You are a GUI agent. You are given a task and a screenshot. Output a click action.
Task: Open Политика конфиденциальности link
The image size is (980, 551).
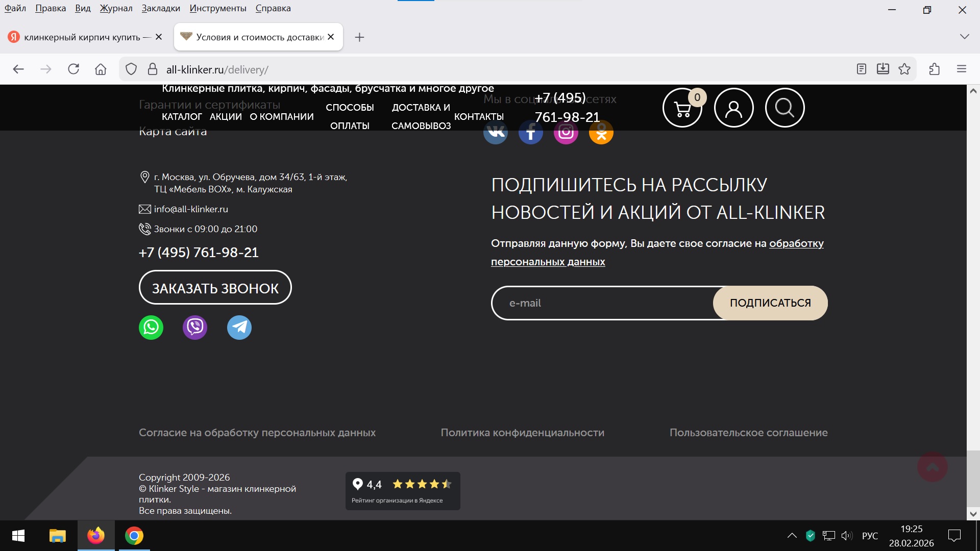[522, 433]
